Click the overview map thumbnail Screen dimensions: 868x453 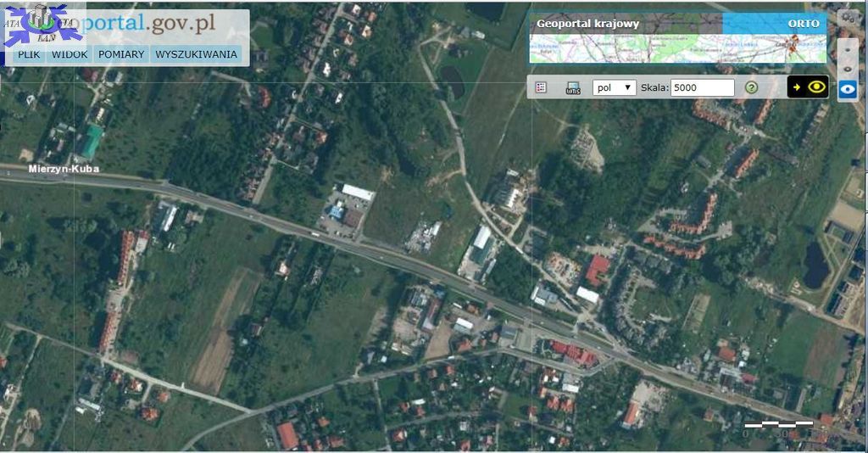[x=677, y=49]
